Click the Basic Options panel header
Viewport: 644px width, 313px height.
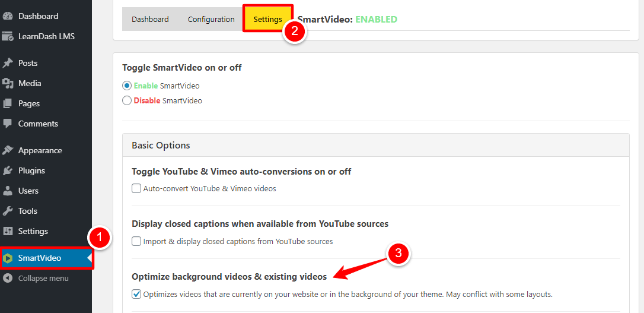coord(376,145)
